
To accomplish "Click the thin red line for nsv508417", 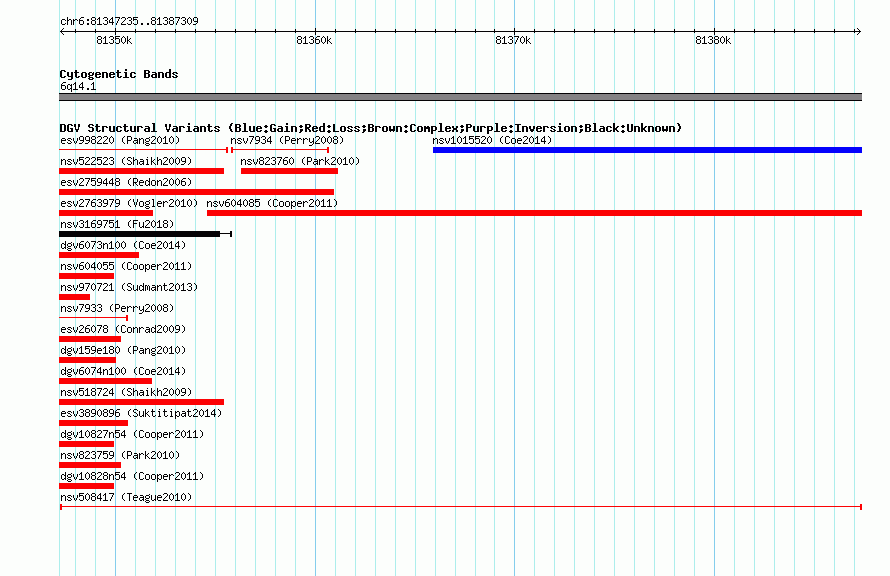I will click(x=461, y=507).
